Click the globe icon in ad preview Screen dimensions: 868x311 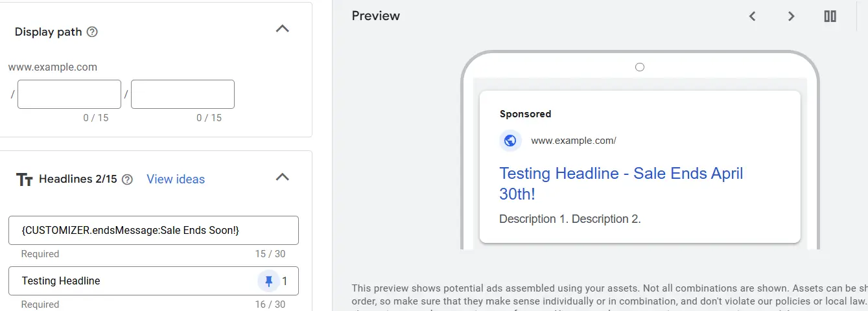[510, 141]
